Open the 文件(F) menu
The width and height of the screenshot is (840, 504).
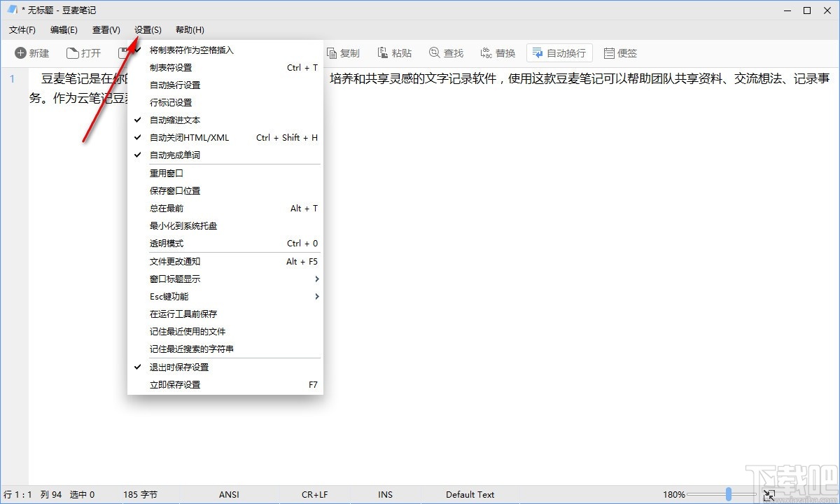pyautogui.click(x=22, y=29)
